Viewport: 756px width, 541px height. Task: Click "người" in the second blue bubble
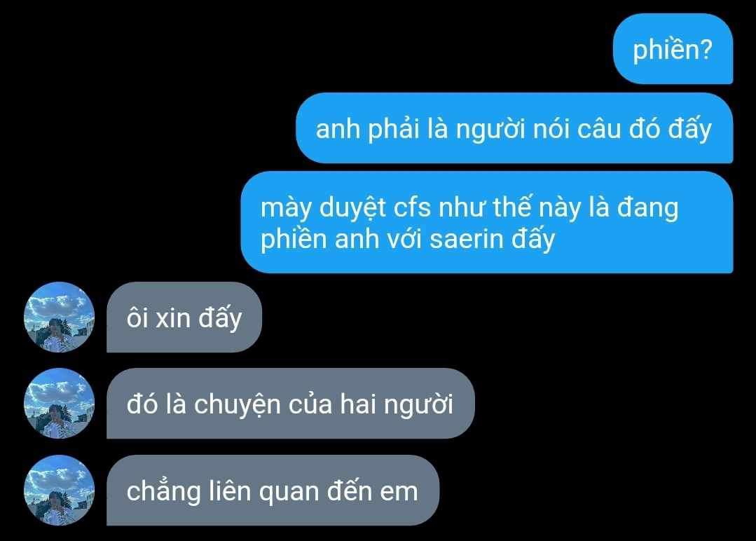pos(490,130)
